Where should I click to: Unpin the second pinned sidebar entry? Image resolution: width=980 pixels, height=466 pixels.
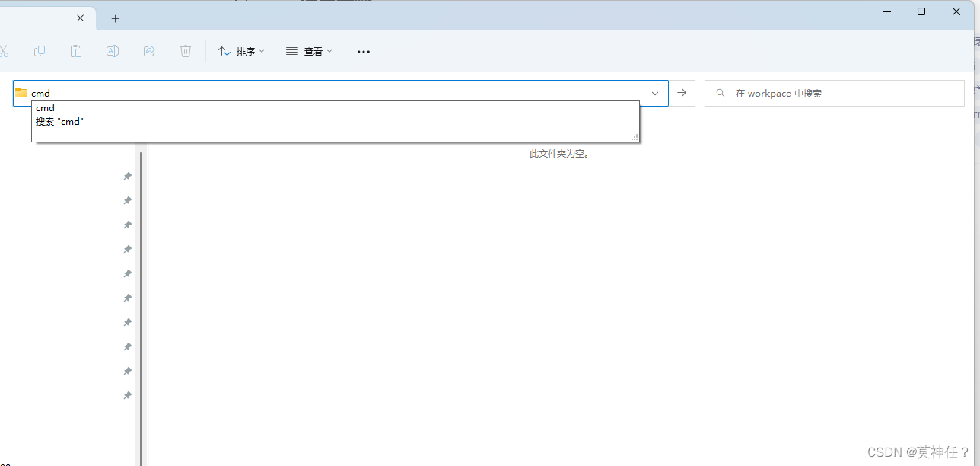coord(127,200)
